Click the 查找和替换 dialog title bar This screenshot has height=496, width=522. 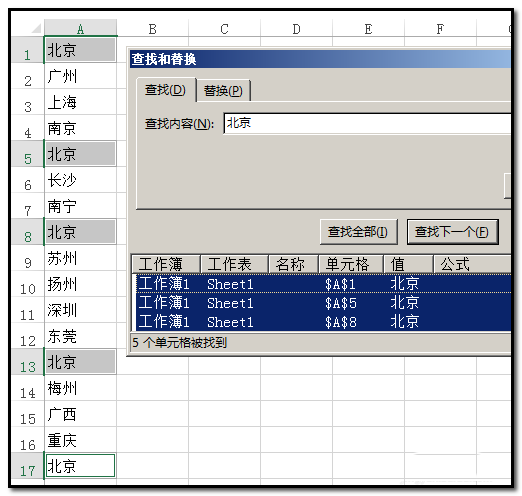coord(320,59)
